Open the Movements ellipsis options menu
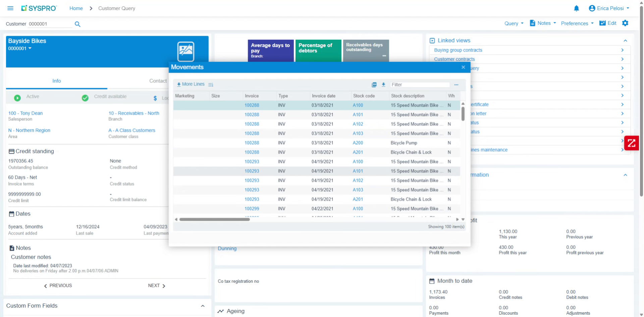Image resolution: width=644 pixels, height=317 pixels. coord(456,85)
